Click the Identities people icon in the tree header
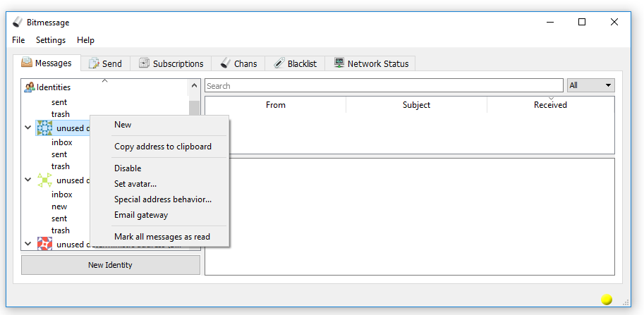 click(30, 87)
